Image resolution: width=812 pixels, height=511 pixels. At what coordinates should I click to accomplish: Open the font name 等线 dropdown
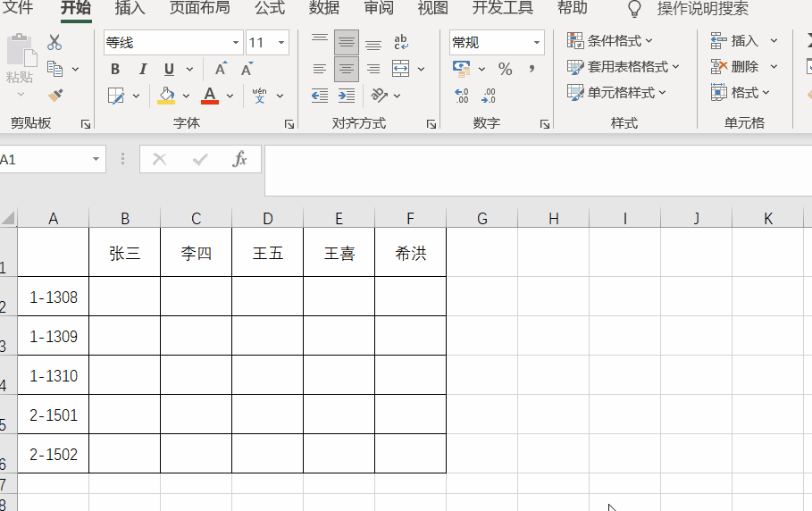coord(236,43)
